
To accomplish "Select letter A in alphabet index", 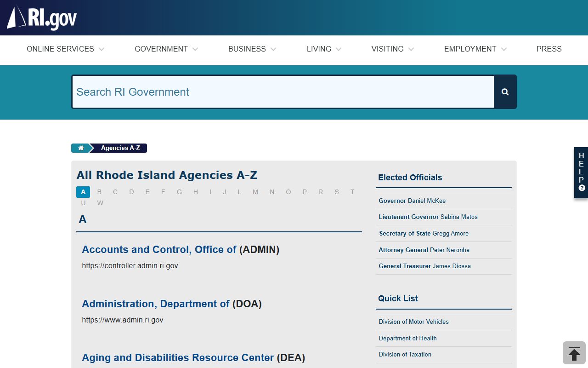I will pos(83,192).
